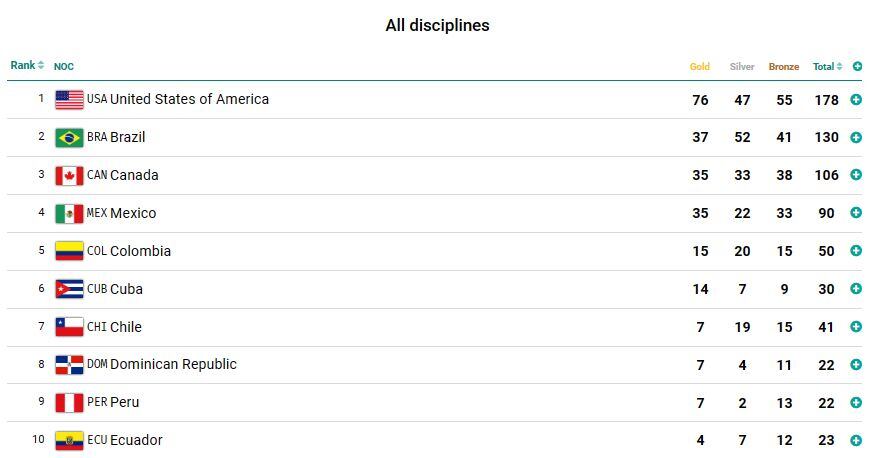
Task: Click the Brazil flag icon
Action: click(69, 137)
